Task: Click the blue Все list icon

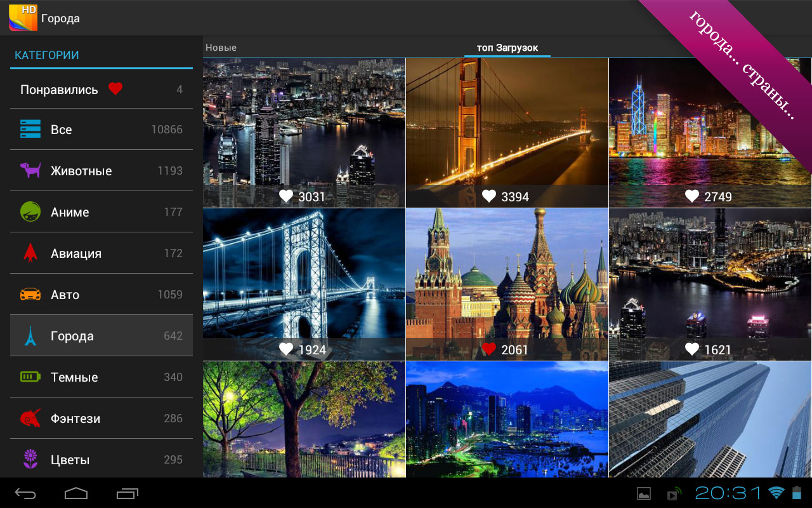Action: pos(30,129)
